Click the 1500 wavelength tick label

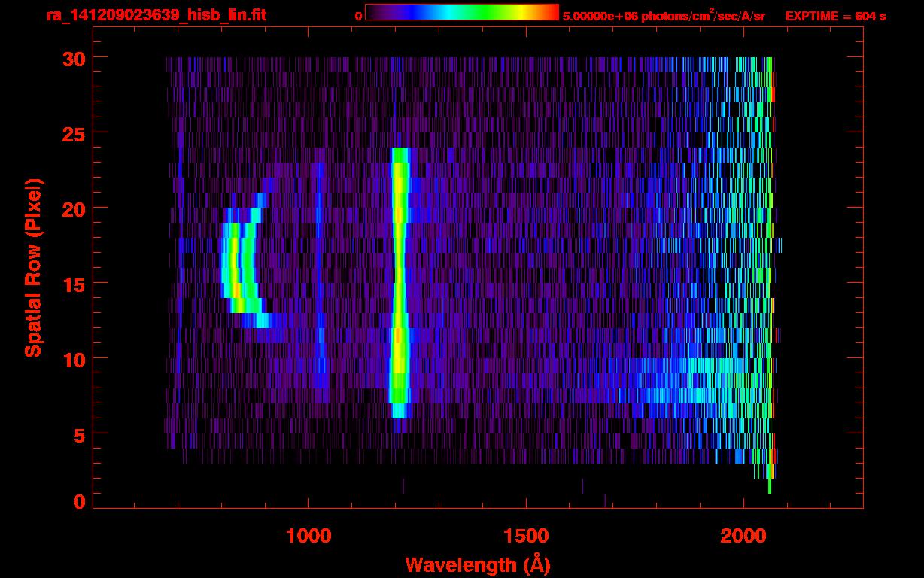[526, 536]
